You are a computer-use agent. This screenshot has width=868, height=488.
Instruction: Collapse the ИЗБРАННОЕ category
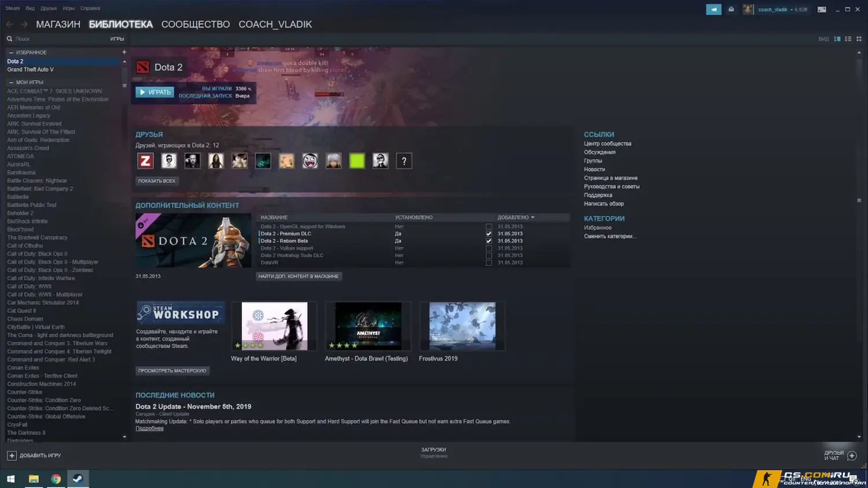11,53
